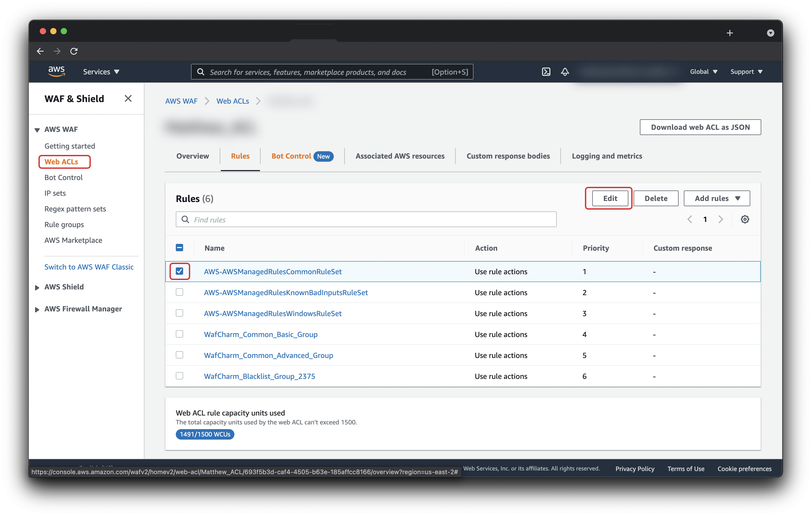Viewport: 812px width, 516px height.
Task: Open Regex pattern sets in sidebar
Action: click(x=75, y=209)
